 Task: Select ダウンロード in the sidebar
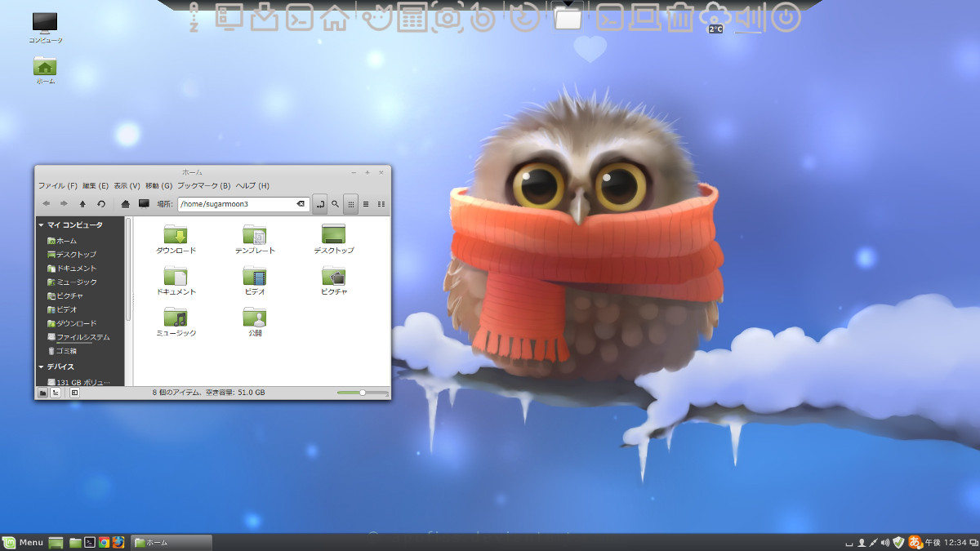pyautogui.click(x=72, y=324)
